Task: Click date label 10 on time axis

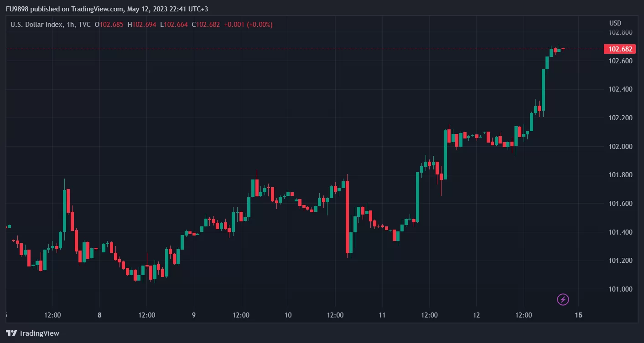Action: coord(288,315)
